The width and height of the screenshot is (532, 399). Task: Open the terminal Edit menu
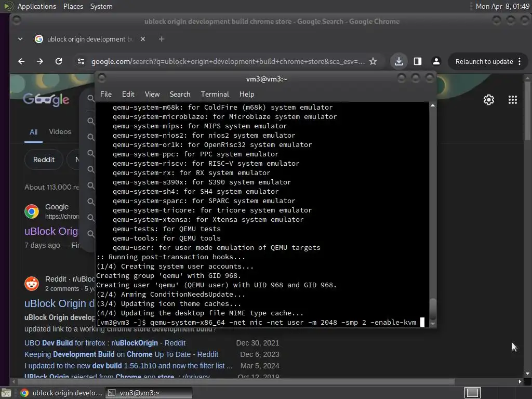[128, 95]
